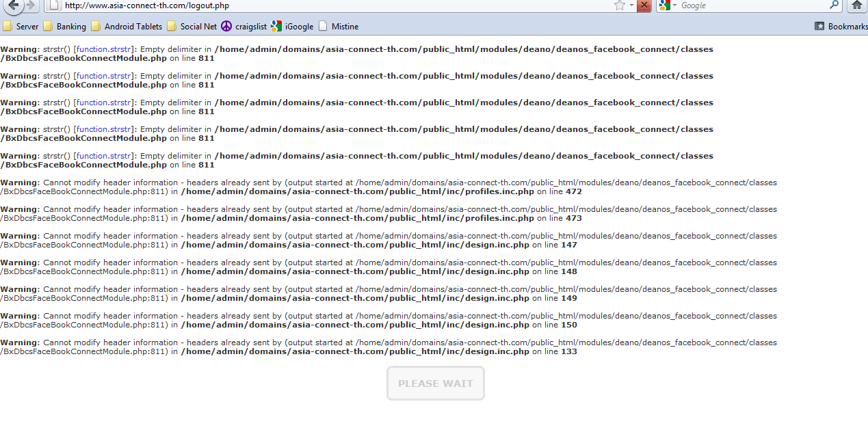This screenshot has width=868, height=443.
Task: Click the PLEASE WAIT button
Action: point(436,384)
